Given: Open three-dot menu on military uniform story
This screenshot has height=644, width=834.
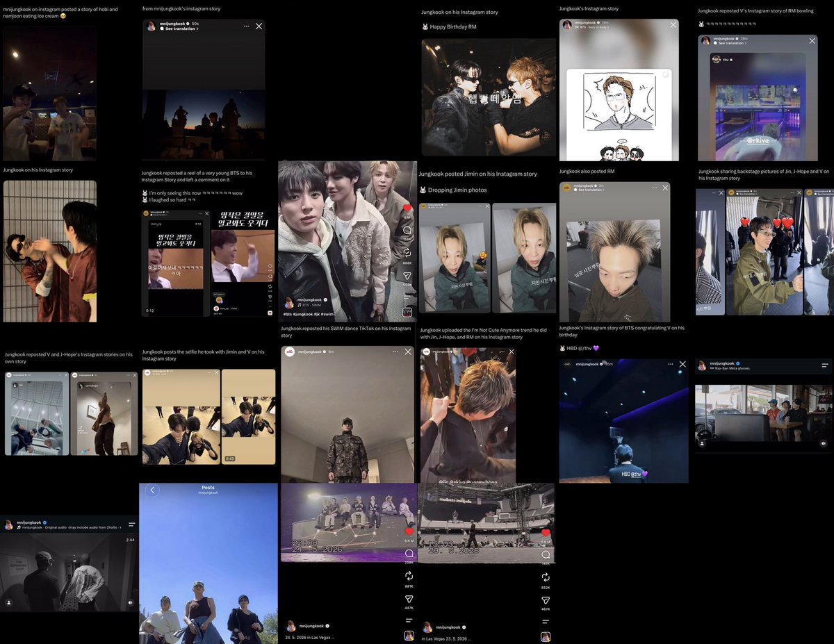Looking at the screenshot, I should pyautogui.click(x=395, y=352).
